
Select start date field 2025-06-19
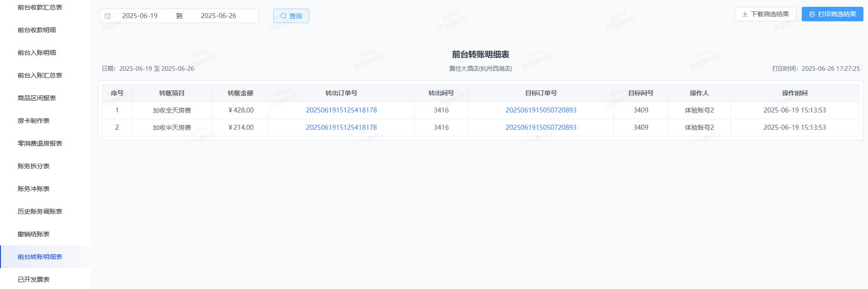tap(140, 16)
